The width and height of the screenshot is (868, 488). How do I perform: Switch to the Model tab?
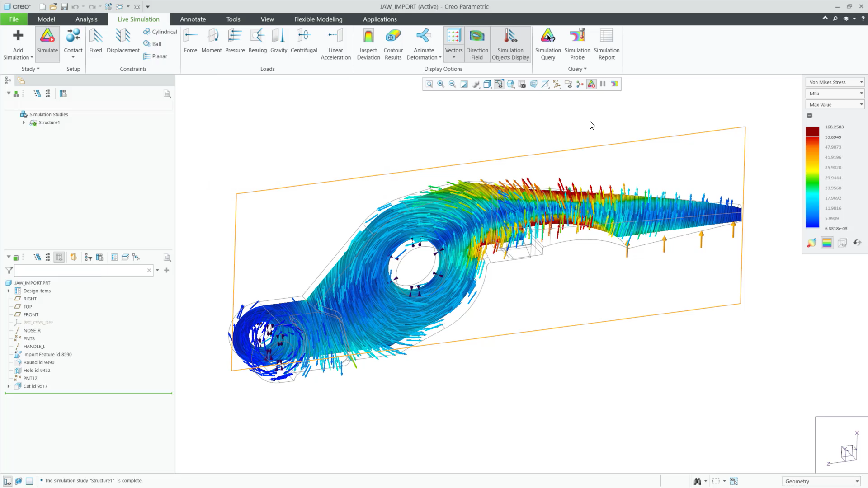coord(46,19)
